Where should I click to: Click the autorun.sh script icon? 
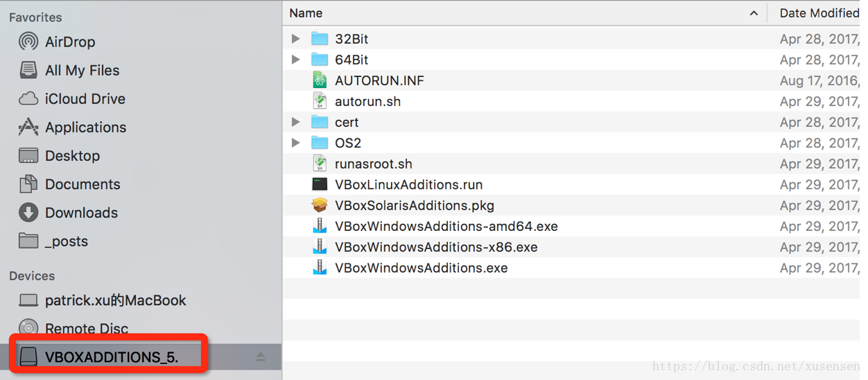click(320, 101)
